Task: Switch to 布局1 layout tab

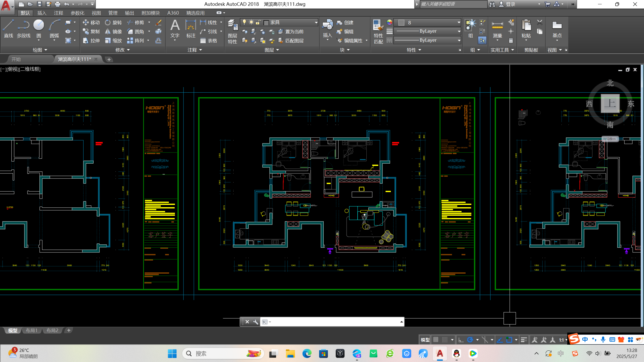Action: 32,330
